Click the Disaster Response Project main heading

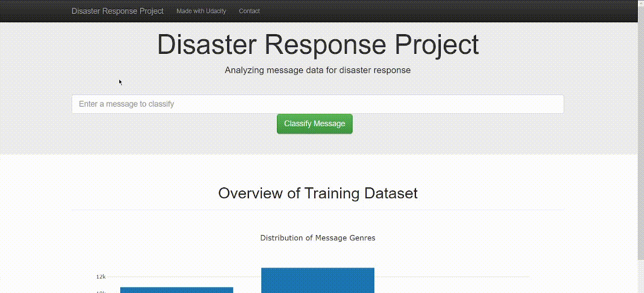point(318,45)
